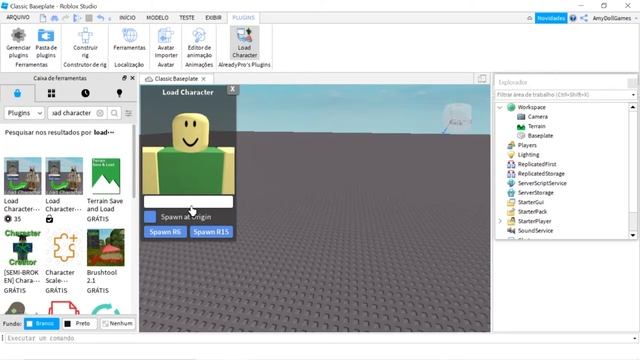The width and height of the screenshot is (640, 360).
Task: Click the toolbox search magnifier
Action: tap(114, 113)
